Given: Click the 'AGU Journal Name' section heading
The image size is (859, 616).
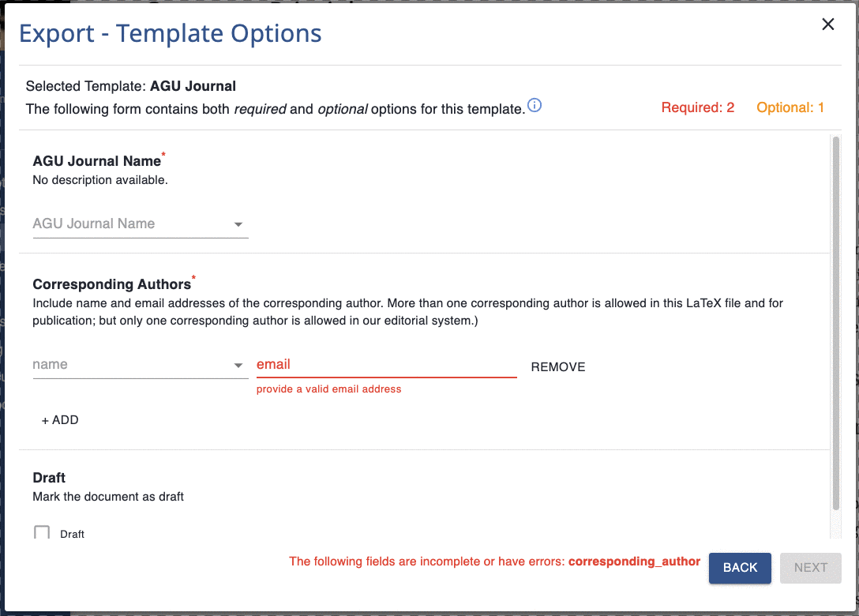Looking at the screenshot, I should [97, 160].
